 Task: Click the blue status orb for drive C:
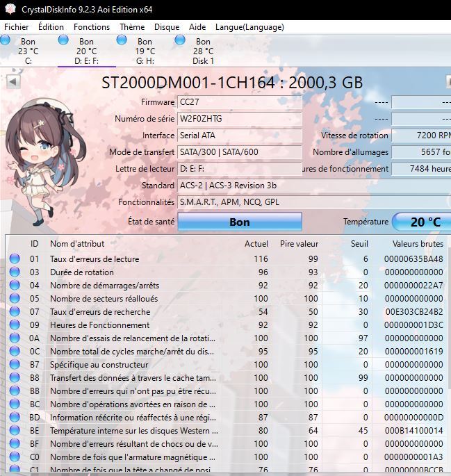(5, 40)
